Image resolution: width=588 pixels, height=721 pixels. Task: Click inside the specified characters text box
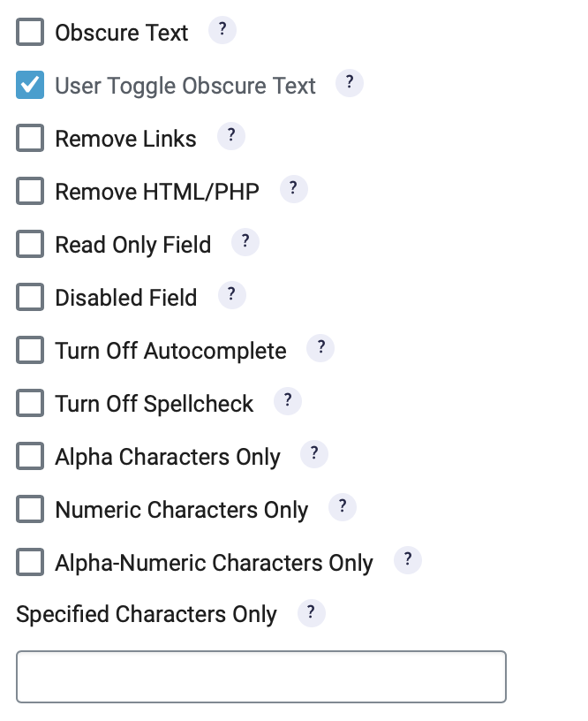260,676
